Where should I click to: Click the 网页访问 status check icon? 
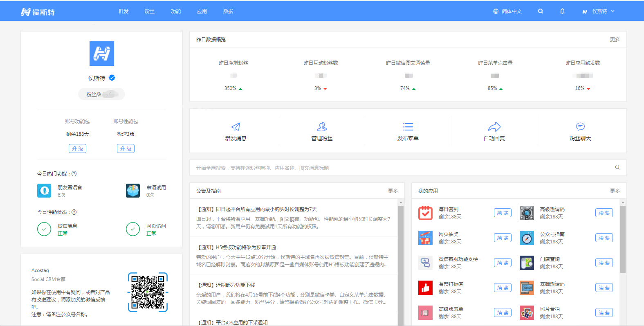pyautogui.click(x=133, y=229)
